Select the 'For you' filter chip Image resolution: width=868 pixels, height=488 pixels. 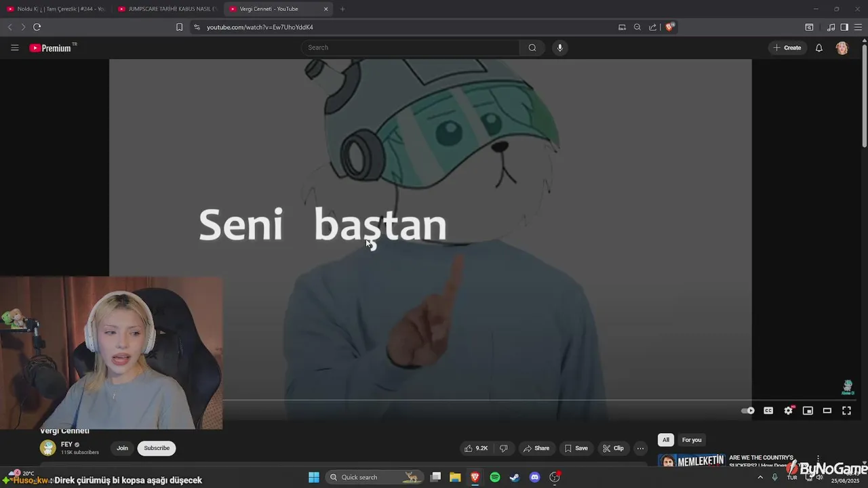[x=692, y=440]
